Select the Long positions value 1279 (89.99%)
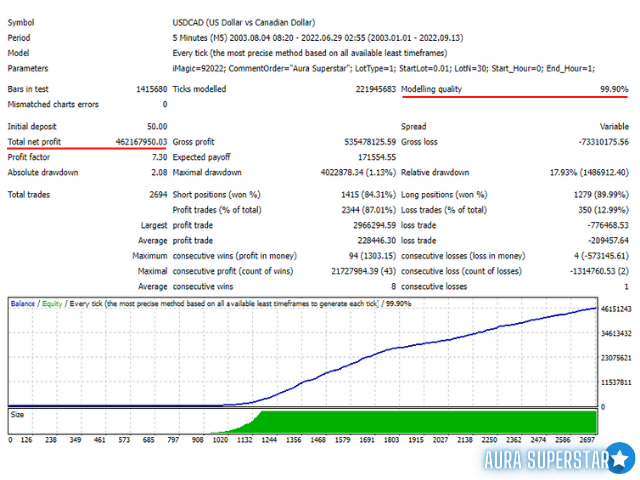 pyautogui.click(x=601, y=195)
